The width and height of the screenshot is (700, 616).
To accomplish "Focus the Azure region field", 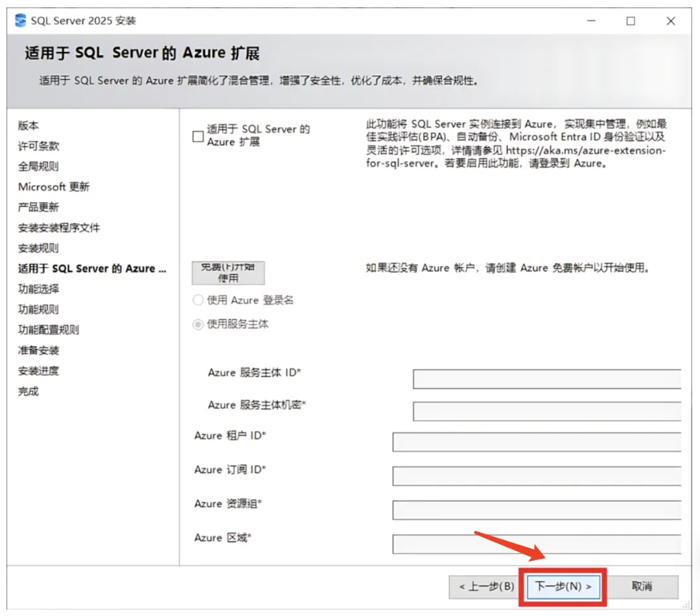I will (537, 544).
